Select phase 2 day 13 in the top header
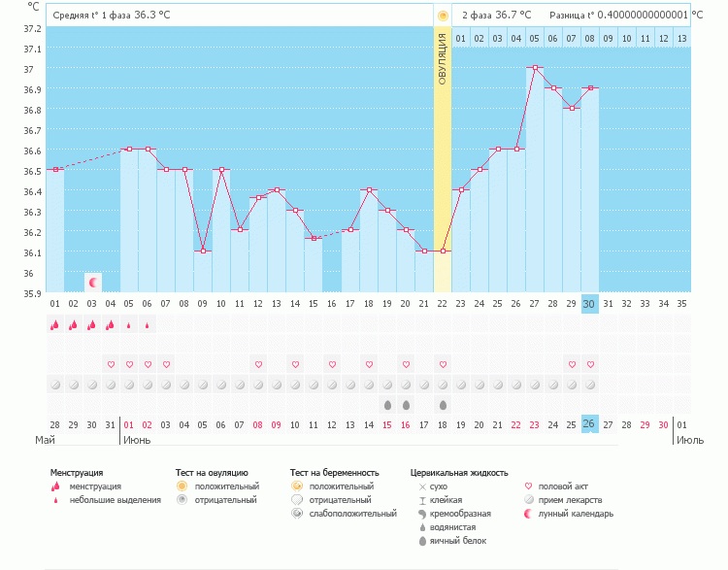Image resolution: width=728 pixels, height=570 pixels. click(681, 38)
